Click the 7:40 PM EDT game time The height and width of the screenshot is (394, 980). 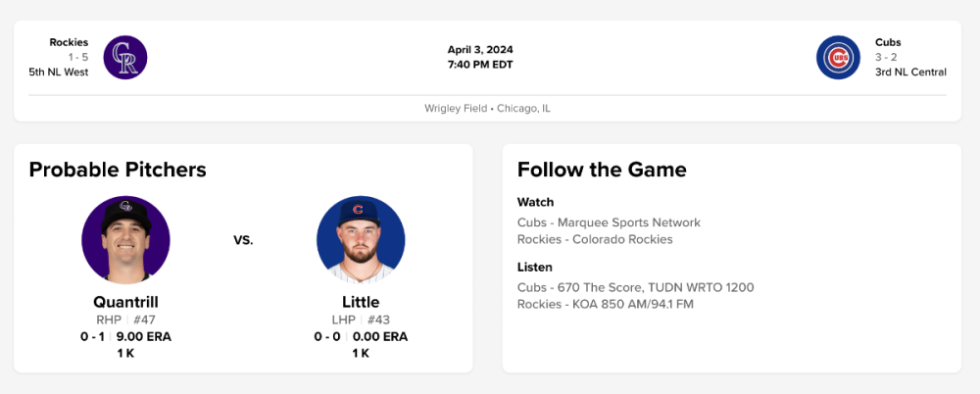[x=480, y=65]
